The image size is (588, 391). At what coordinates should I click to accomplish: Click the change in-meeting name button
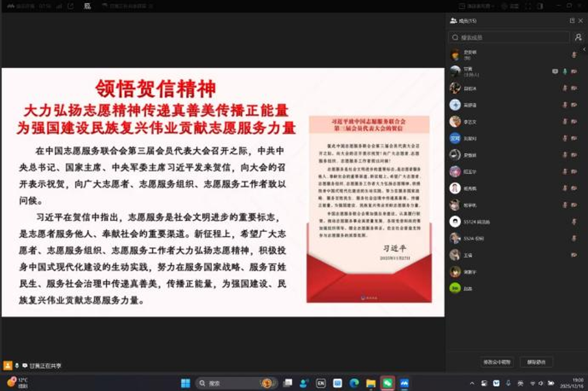click(498, 362)
